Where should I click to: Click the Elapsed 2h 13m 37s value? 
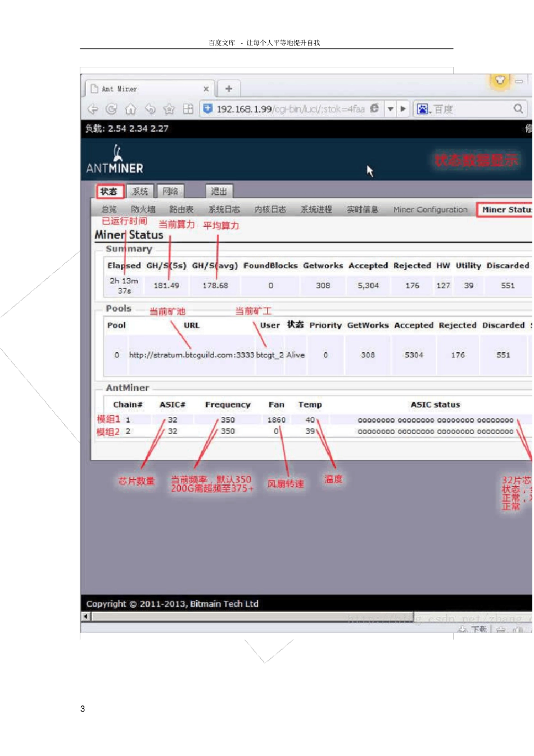pos(124,286)
